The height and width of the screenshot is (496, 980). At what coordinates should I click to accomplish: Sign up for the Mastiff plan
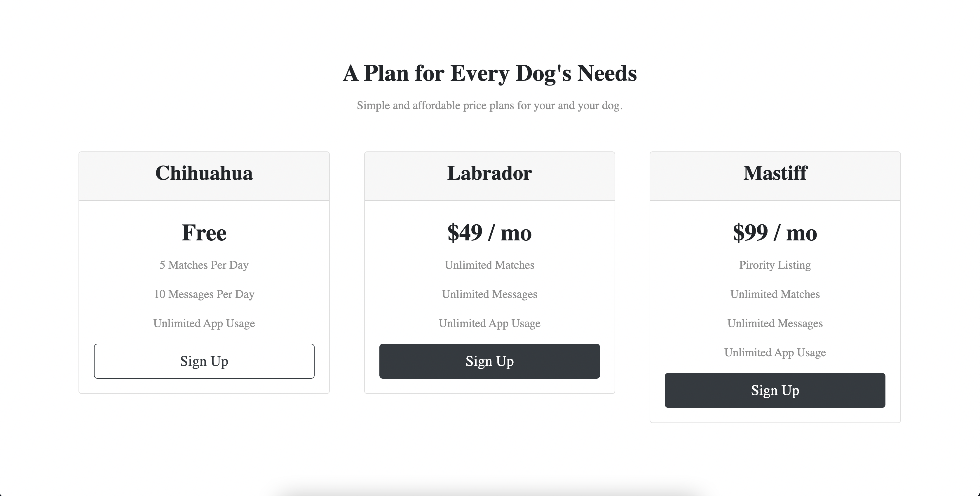(x=775, y=390)
